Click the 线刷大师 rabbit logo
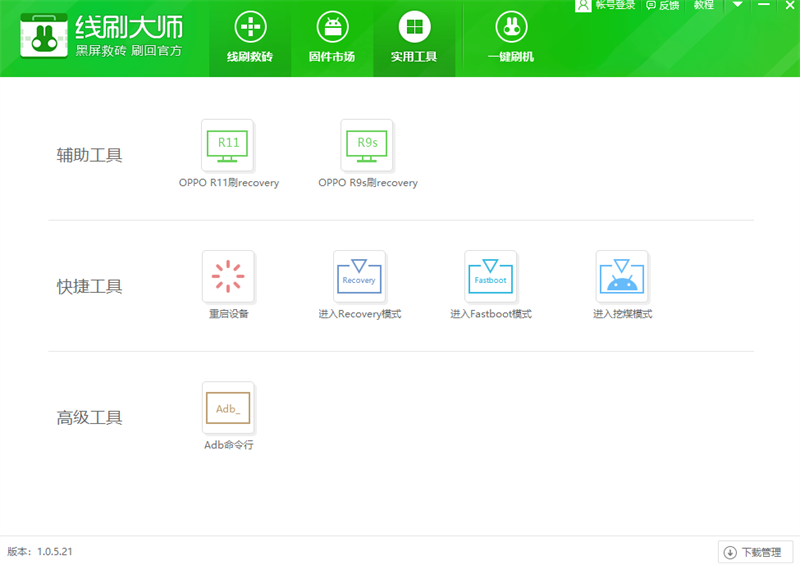Screen dimensions: 800x565 click(44, 36)
